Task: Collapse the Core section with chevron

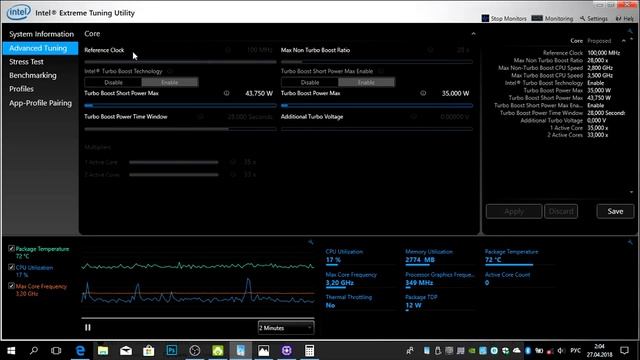Action: pos(473,34)
